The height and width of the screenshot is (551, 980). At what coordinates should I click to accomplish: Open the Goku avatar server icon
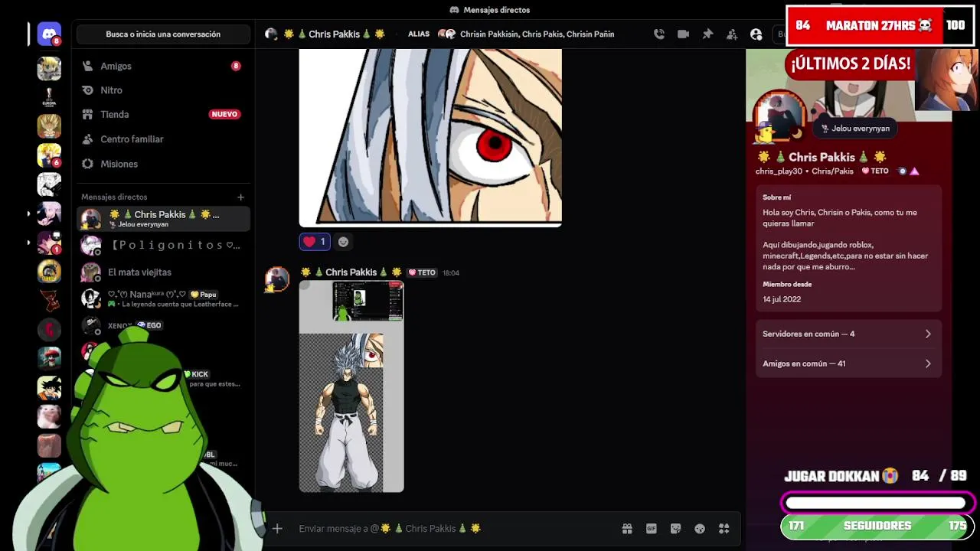tap(49, 388)
